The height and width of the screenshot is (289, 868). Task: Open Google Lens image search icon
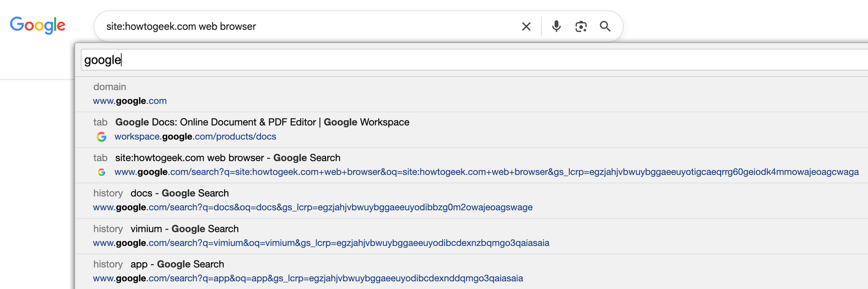(x=581, y=26)
